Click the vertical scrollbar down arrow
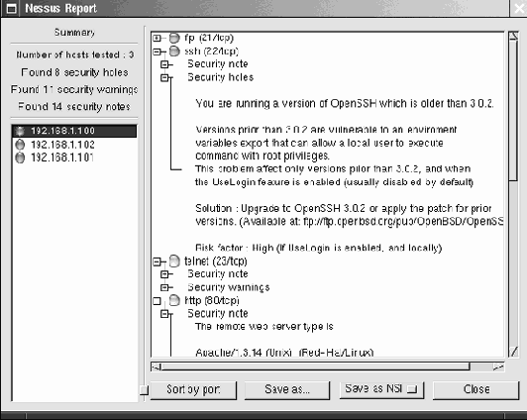Viewport: 527px width, 420px height. (x=513, y=352)
